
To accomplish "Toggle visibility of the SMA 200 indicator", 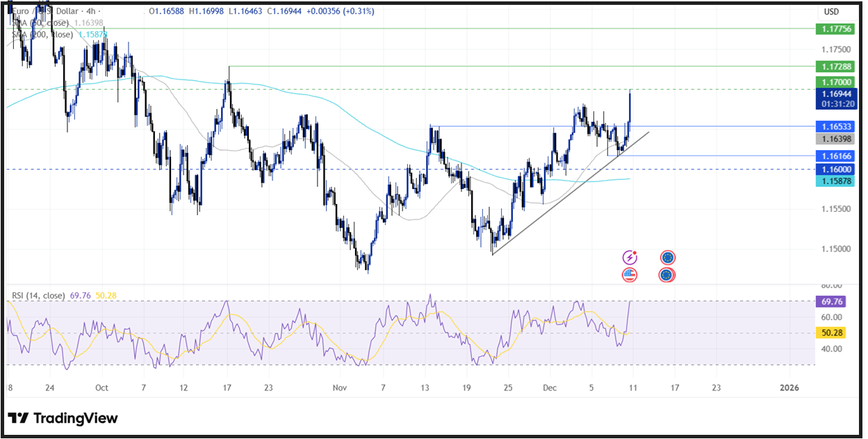I will click(40, 33).
